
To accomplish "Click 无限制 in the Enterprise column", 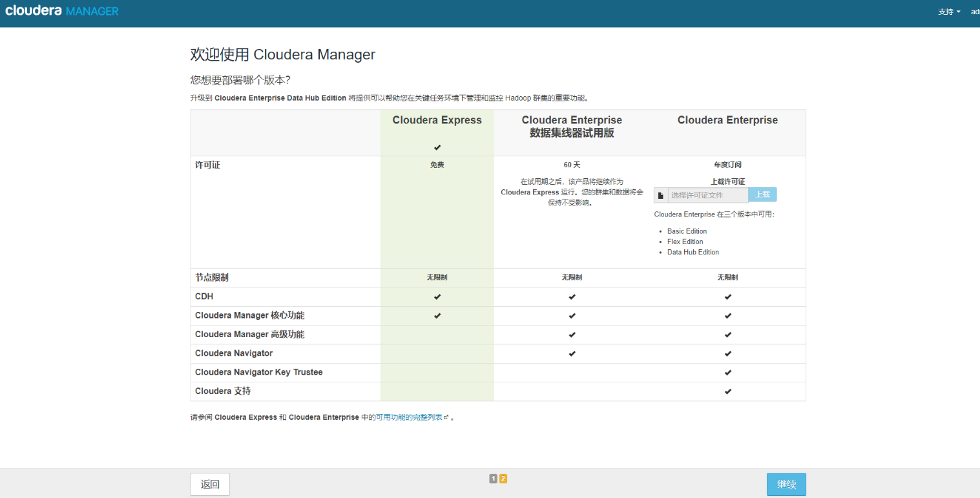I will click(727, 277).
